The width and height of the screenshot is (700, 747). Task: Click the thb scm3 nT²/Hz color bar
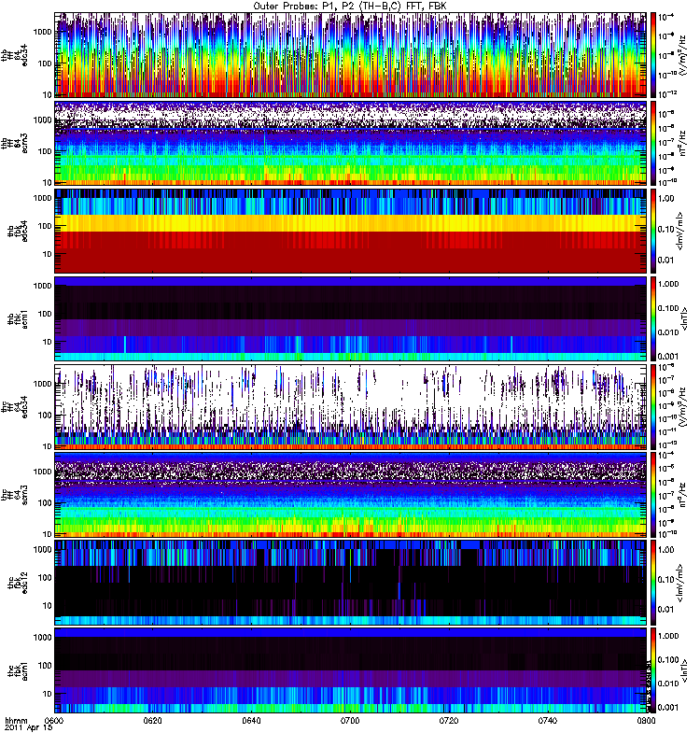653,143
